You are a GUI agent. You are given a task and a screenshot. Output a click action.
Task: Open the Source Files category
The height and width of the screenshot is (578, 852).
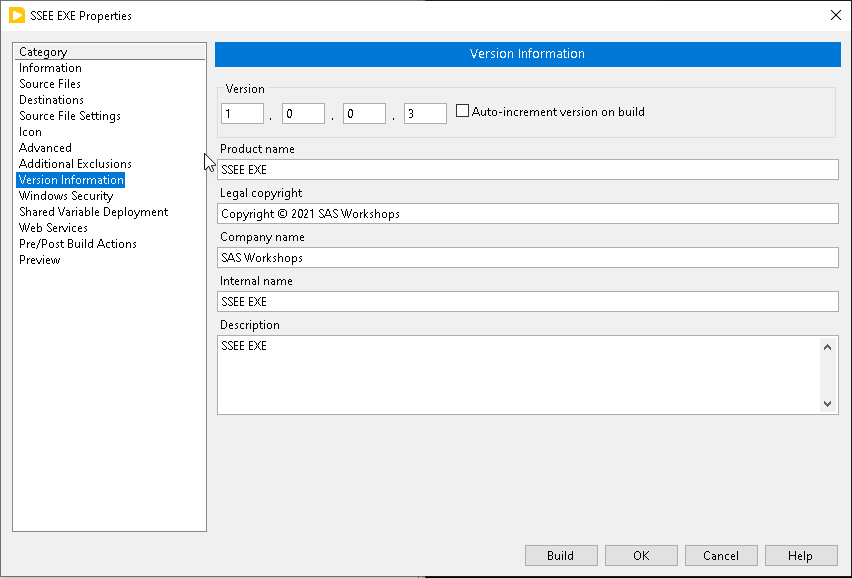(49, 84)
